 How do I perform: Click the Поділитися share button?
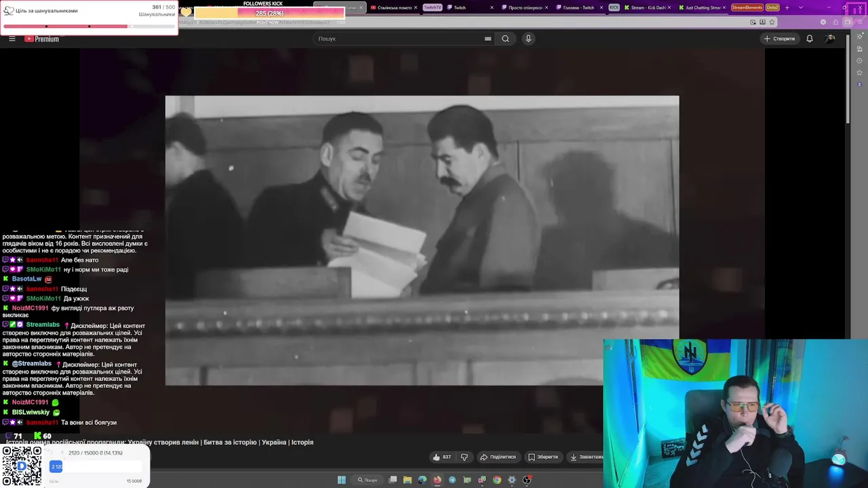pyautogui.click(x=498, y=457)
